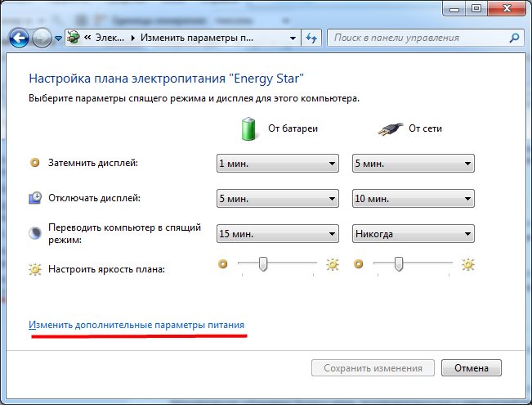Click the «Настроить яркость плана:» label

pyautogui.click(x=106, y=269)
